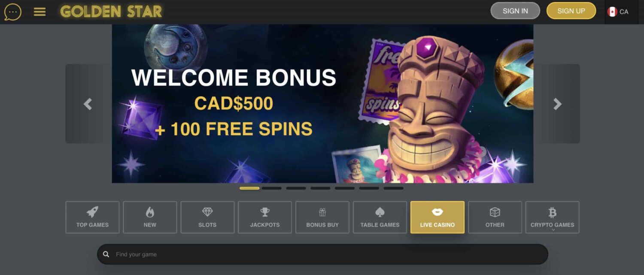Select the Live Casino category
Viewport: 644px width, 275px height.
437,217
